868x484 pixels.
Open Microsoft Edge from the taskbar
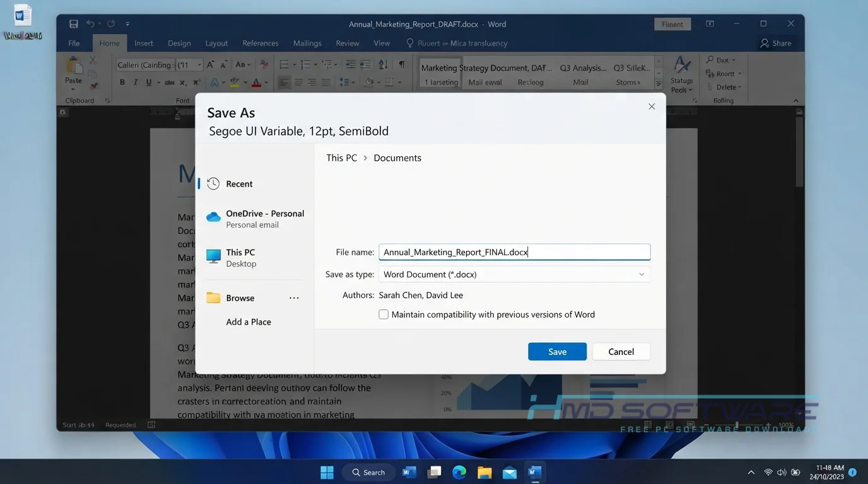[x=459, y=472]
